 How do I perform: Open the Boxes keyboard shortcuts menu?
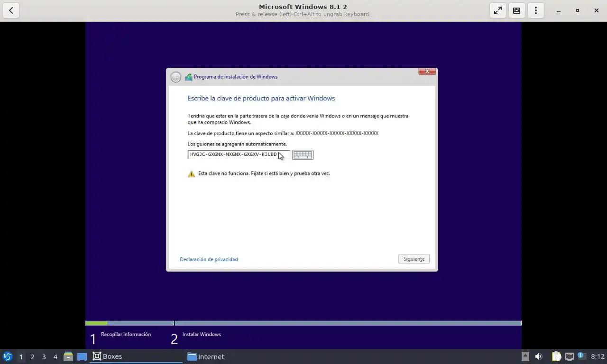coord(517,10)
